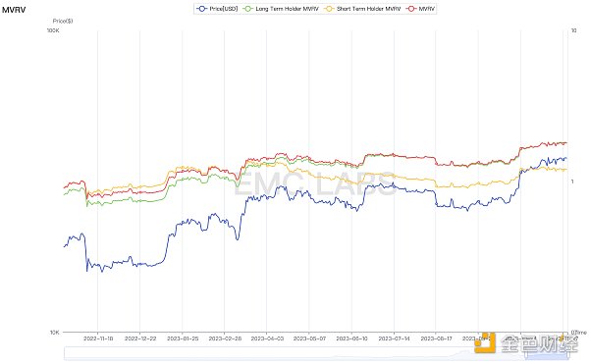Click the Jinse Finance Chinese watermark text

[x=539, y=343]
